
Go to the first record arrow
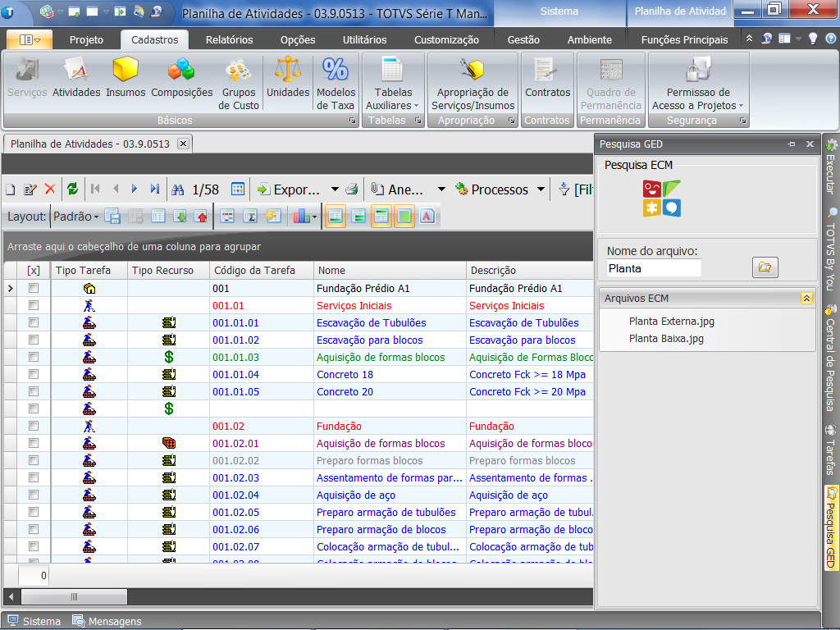pyautogui.click(x=95, y=189)
